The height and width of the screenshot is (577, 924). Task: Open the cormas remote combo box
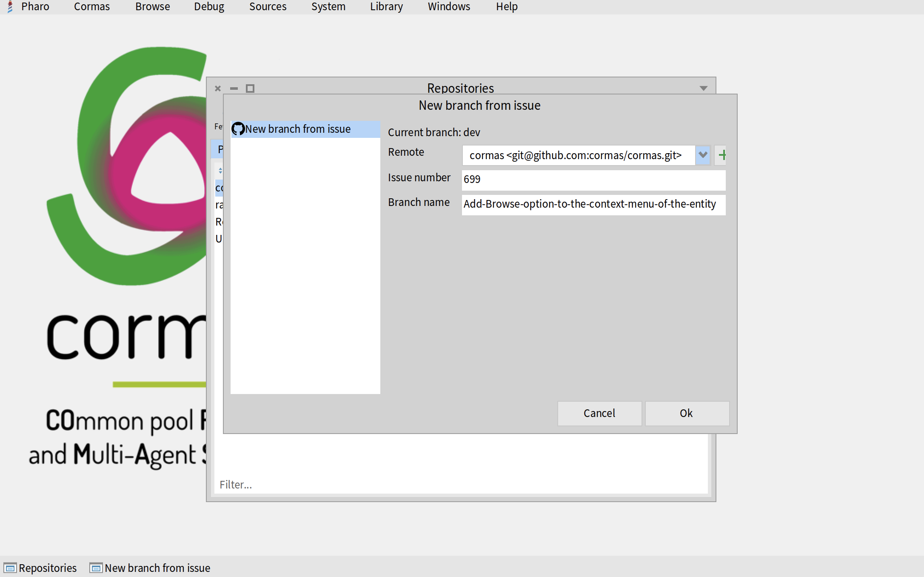pyautogui.click(x=579, y=155)
